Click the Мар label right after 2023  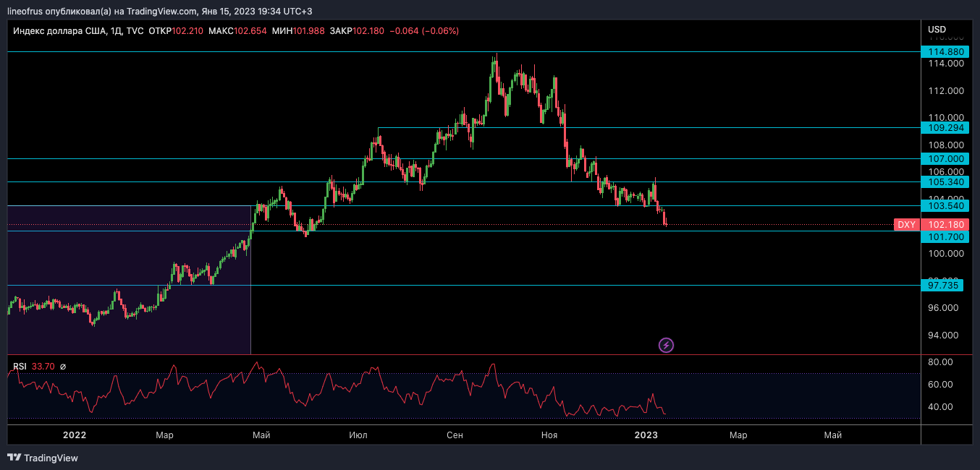pos(738,435)
